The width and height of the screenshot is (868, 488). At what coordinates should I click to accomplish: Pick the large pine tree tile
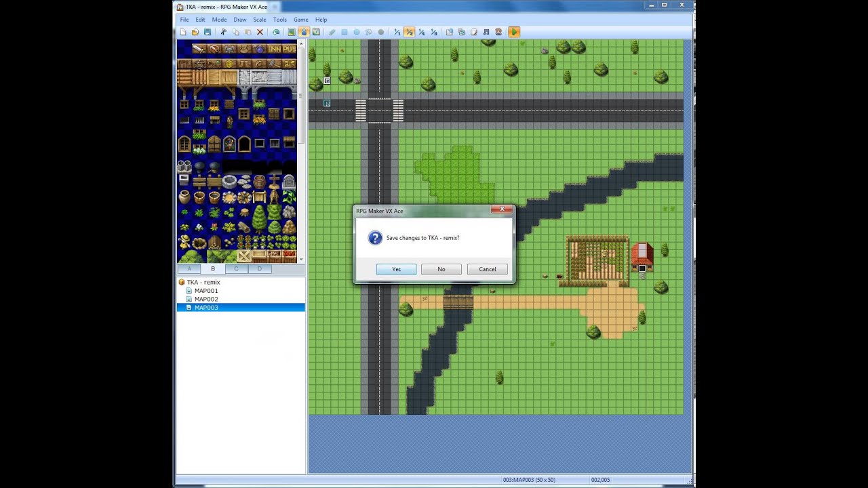click(259, 219)
